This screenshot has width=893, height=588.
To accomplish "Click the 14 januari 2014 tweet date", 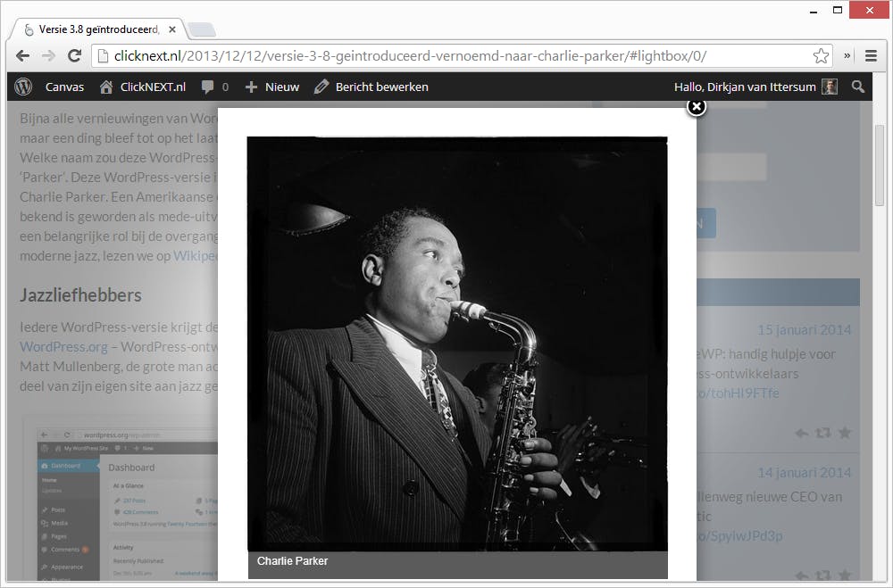I will click(805, 472).
